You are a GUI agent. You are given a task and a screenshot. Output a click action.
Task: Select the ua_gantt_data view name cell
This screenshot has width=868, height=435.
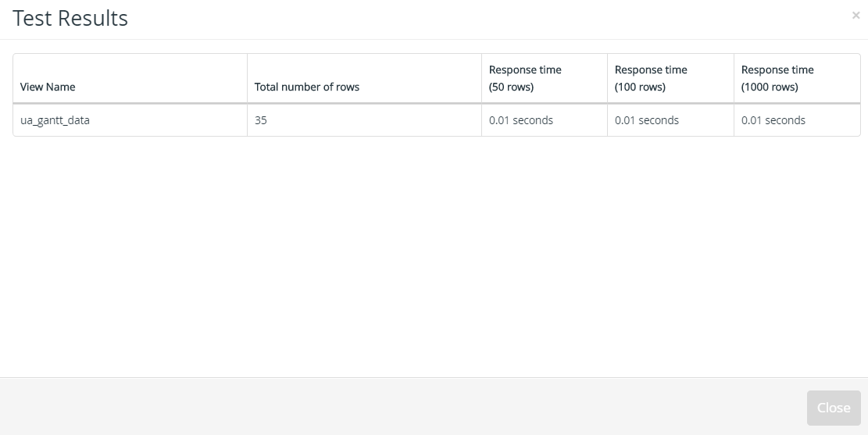(x=55, y=120)
